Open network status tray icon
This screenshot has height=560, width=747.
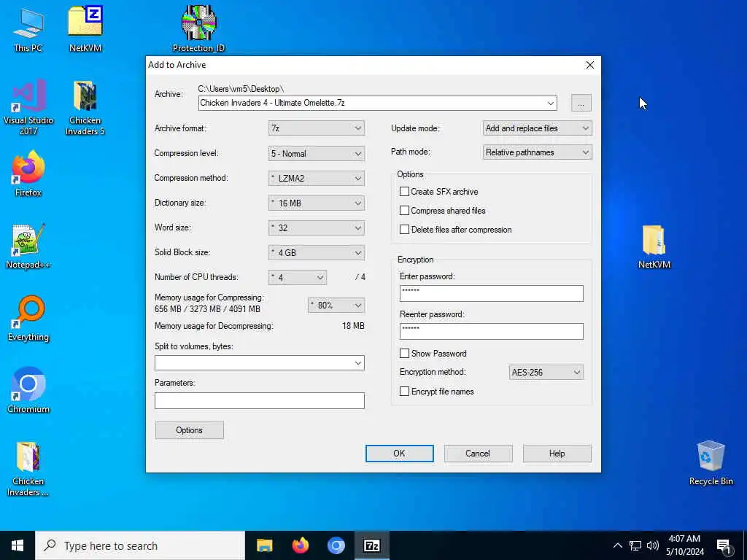(x=635, y=545)
